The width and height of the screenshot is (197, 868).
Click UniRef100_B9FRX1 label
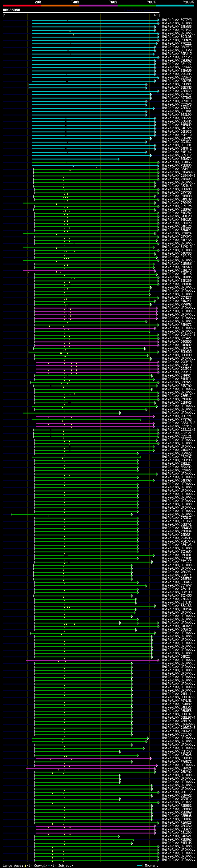pos(177,84)
